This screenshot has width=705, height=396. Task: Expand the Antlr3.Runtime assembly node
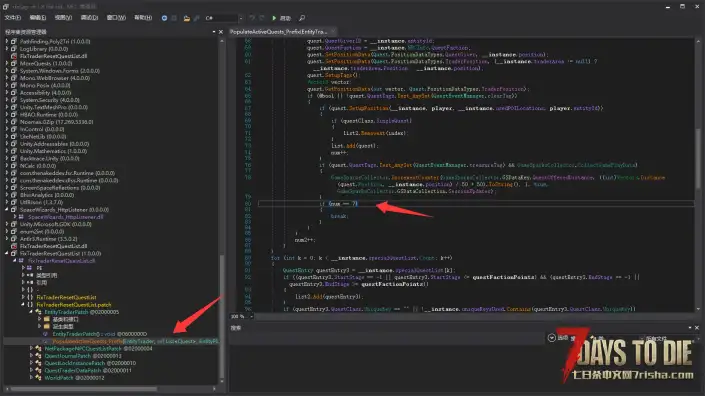pyautogui.click(x=7, y=239)
